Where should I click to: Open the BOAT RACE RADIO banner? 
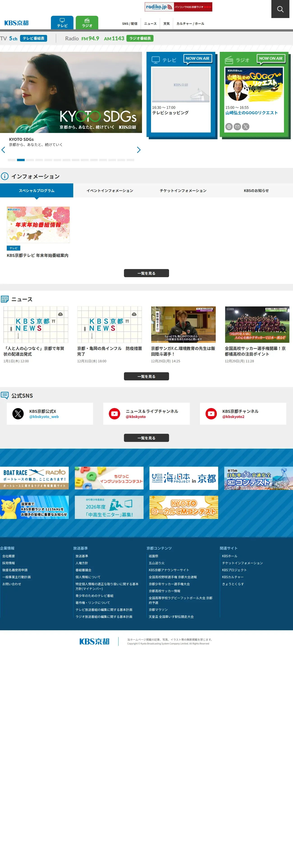pyautogui.click(x=34, y=478)
